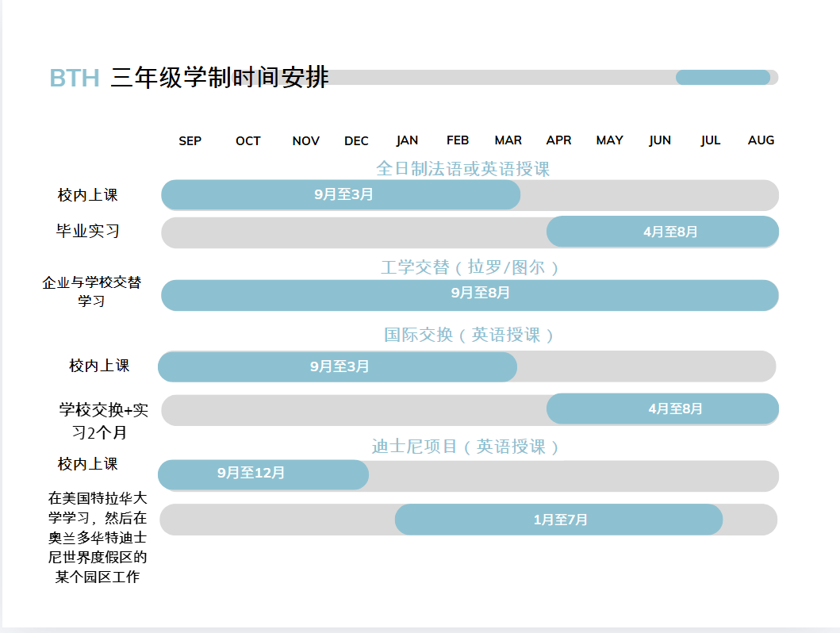This screenshot has height=633, width=840.
Task: Click the 在美国特拉华大学学习 description text
Action: 98,537
